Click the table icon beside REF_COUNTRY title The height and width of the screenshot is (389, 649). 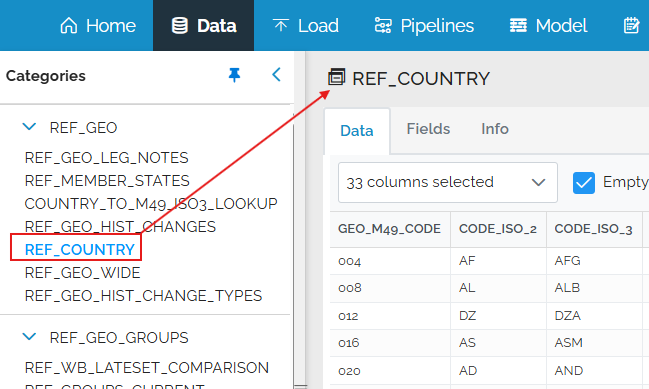(336, 77)
